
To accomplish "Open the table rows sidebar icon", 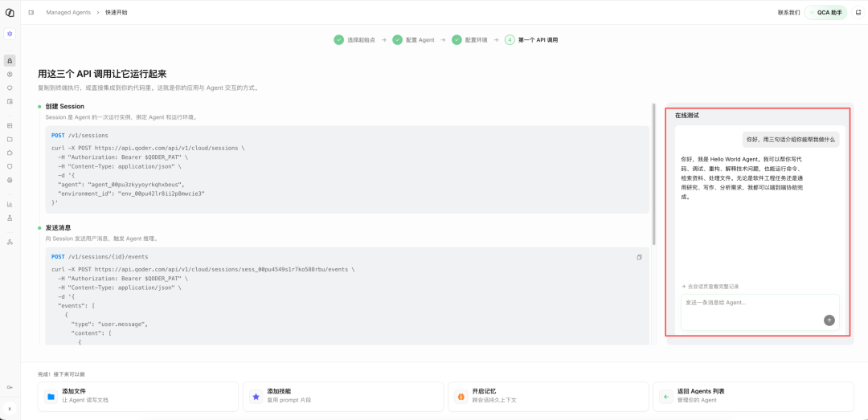I will tap(10, 125).
